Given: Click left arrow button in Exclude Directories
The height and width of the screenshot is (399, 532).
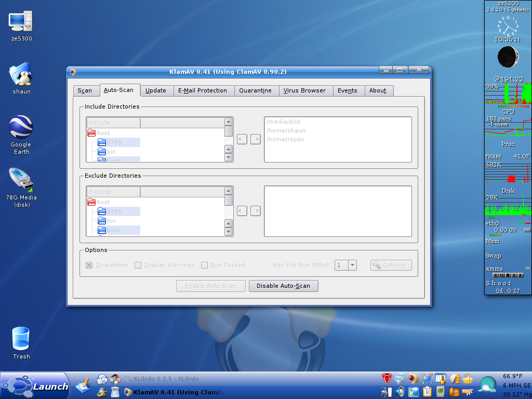Looking at the screenshot, I should point(242,211).
